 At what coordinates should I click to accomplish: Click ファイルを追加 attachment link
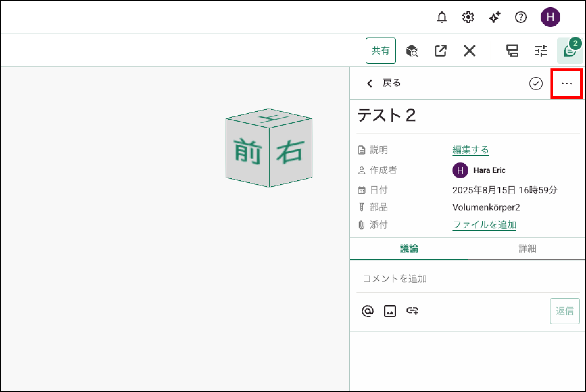484,225
